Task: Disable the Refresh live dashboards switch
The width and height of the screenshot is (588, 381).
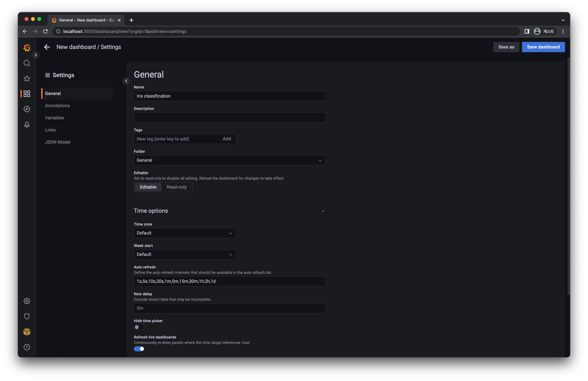Action: [x=139, y=349]
